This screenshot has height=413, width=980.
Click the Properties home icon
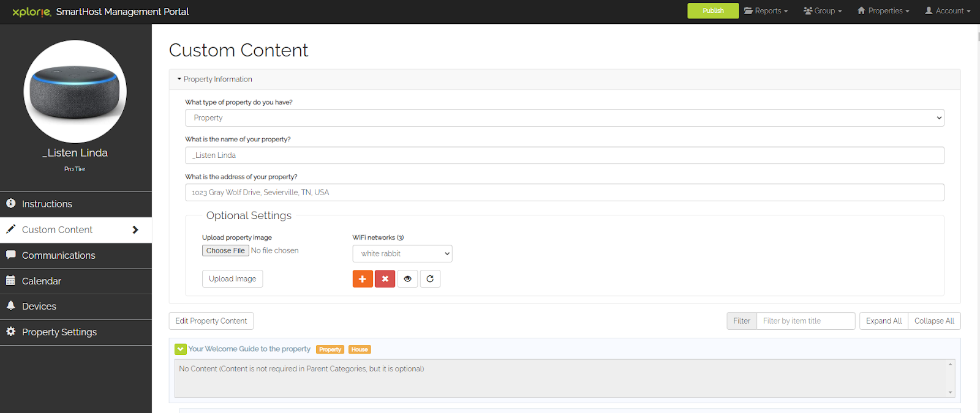[861, 11]
